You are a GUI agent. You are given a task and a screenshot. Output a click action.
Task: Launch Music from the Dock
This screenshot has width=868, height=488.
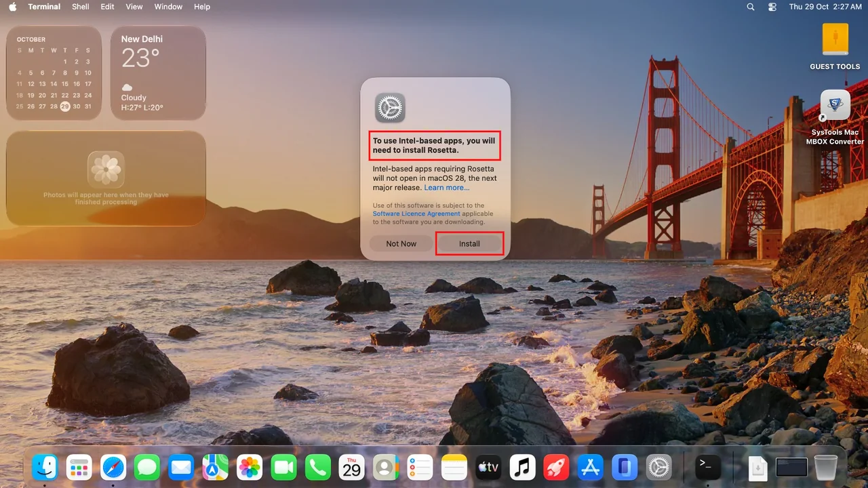[522, 467]
